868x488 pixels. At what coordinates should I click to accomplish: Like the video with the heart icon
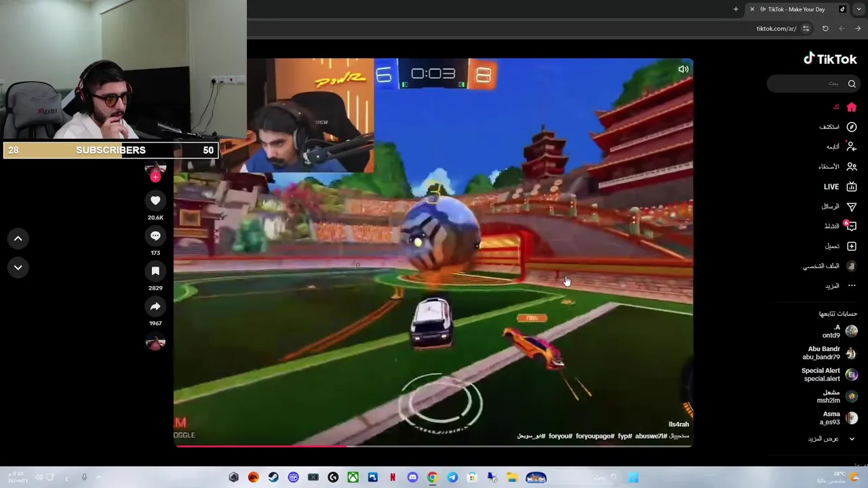click(x=155, y=201)
